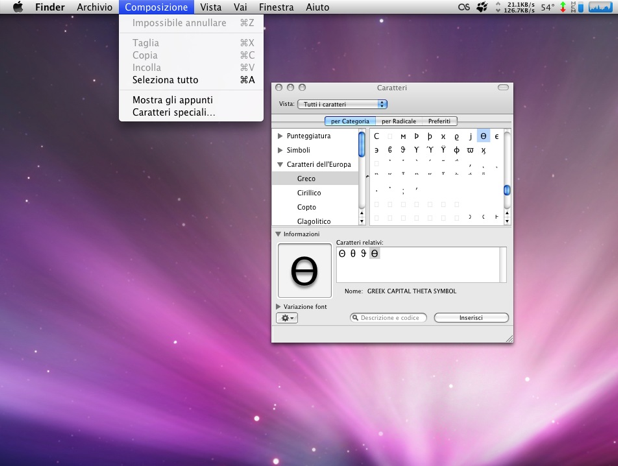Screen dimensions: 618x466
Task: Focus the Descrizione e codice search field
Action: tap(388, 318)
